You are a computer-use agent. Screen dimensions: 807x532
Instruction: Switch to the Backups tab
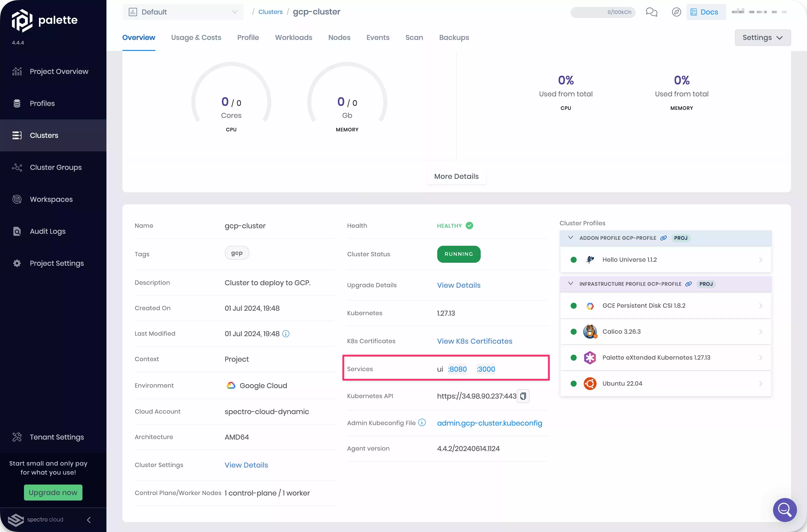click(454, 37)
